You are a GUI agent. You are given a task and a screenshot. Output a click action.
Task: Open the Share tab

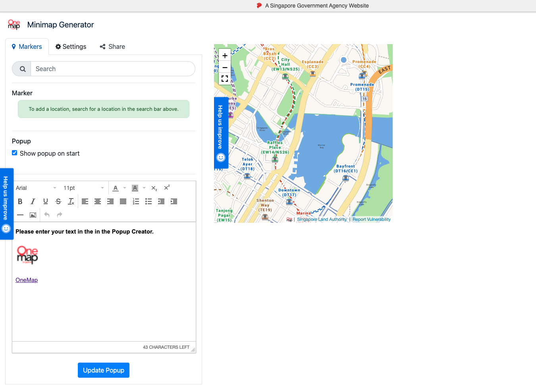[112, 46]
